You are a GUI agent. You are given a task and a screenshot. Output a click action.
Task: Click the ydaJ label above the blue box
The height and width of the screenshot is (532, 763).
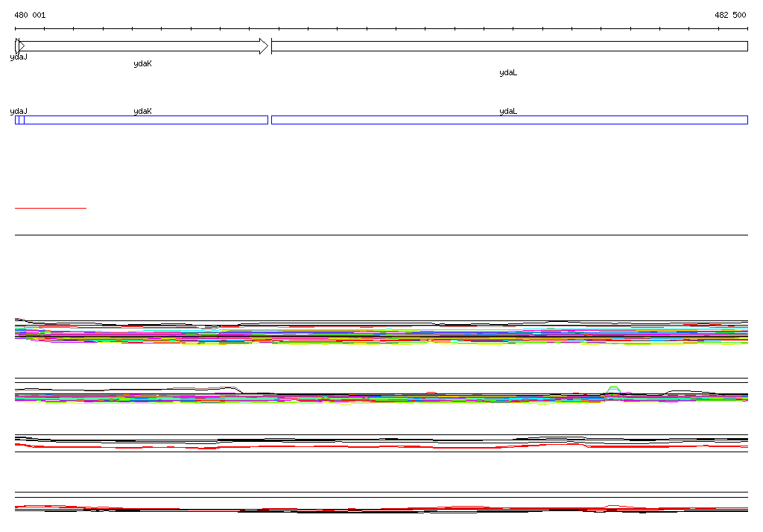point(19,111)
